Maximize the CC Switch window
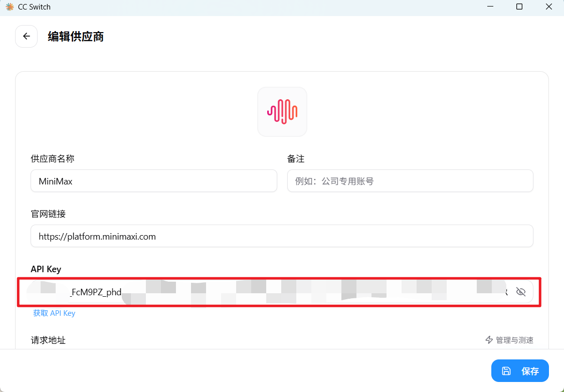The height and width of the screenshot is (392, 564). click(x=519, y=7)
